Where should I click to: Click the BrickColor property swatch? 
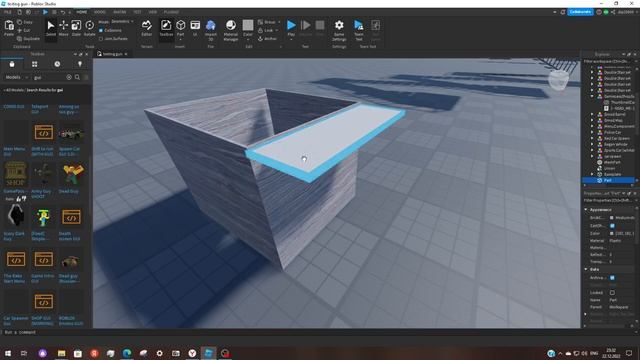pos(611,218)
